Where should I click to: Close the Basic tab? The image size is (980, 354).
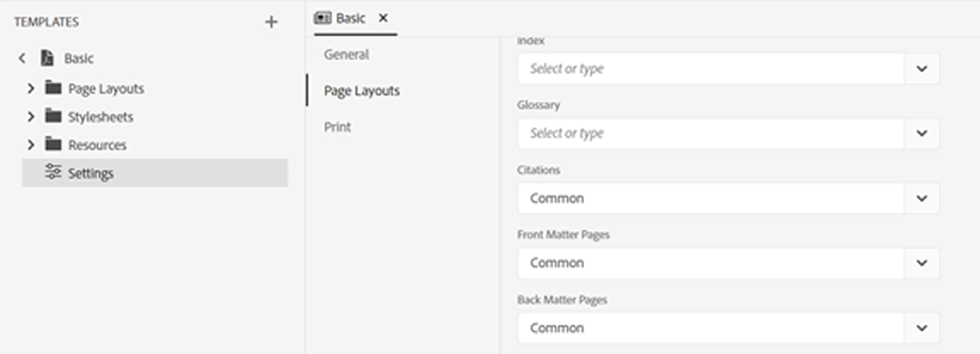pos(383,18)
